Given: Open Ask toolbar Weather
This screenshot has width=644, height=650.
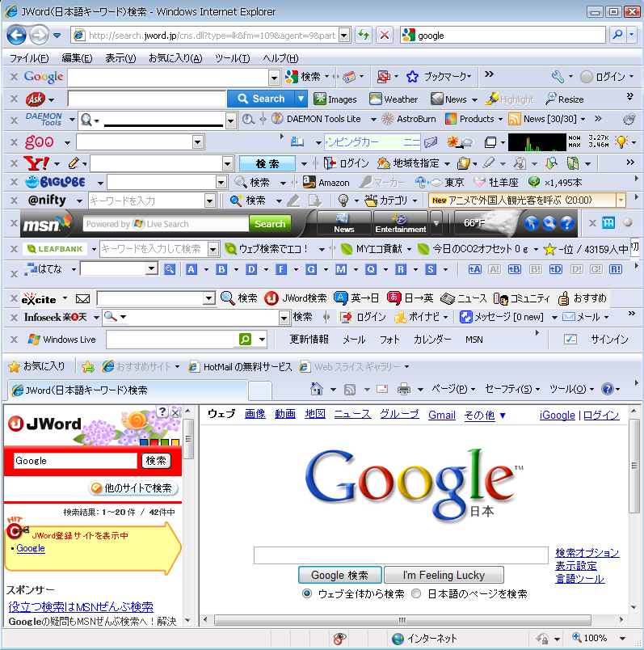Looking at the screenshot, I should [x=394, y=99].
